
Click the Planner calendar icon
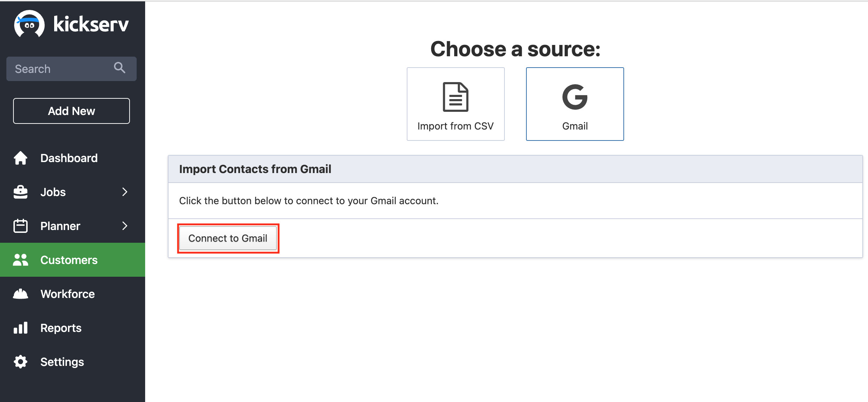21,226
